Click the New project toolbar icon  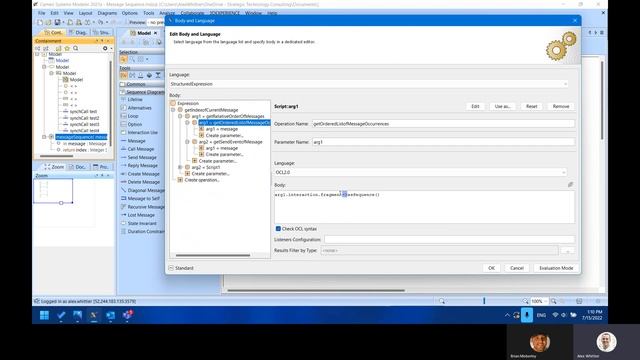pyautogui.click(x=40, y=22)
